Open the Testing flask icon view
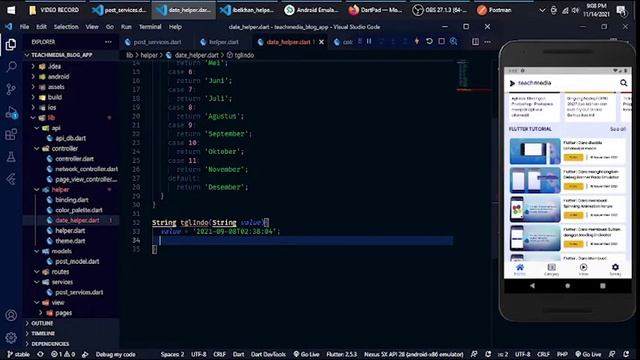The image size is (640, 360). click(x=11, y=157)
